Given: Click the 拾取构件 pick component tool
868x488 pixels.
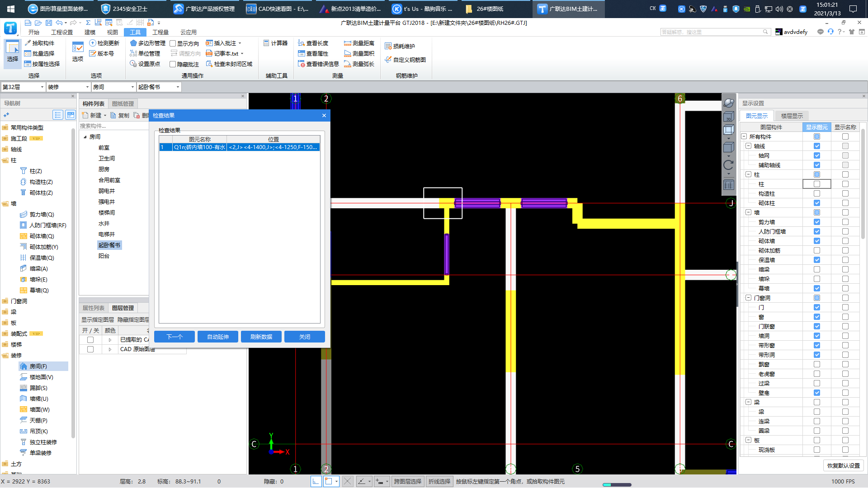Looking at the screenshot, I should coord(39,43).
